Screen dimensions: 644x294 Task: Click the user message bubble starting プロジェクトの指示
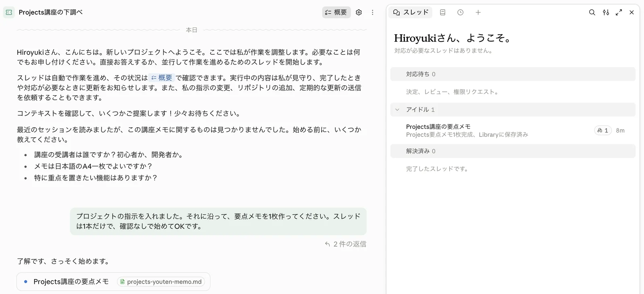tap(218, 222)
